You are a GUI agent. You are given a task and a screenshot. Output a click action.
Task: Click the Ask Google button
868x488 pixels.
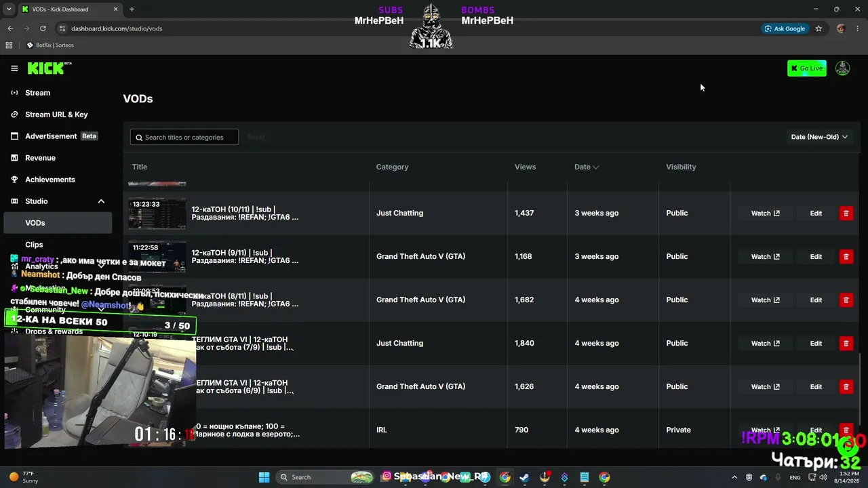pos(785,28)
